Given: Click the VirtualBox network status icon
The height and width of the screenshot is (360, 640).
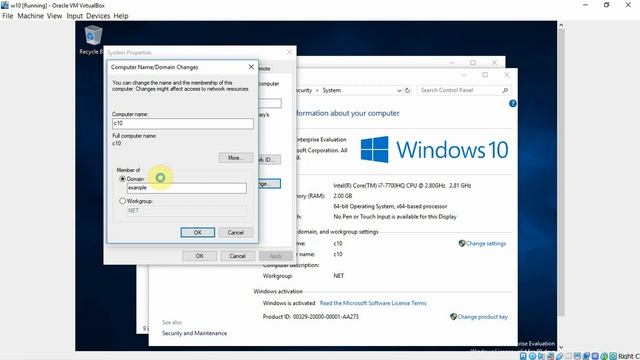Looking at the screenshot, I should tap(550, 356).
